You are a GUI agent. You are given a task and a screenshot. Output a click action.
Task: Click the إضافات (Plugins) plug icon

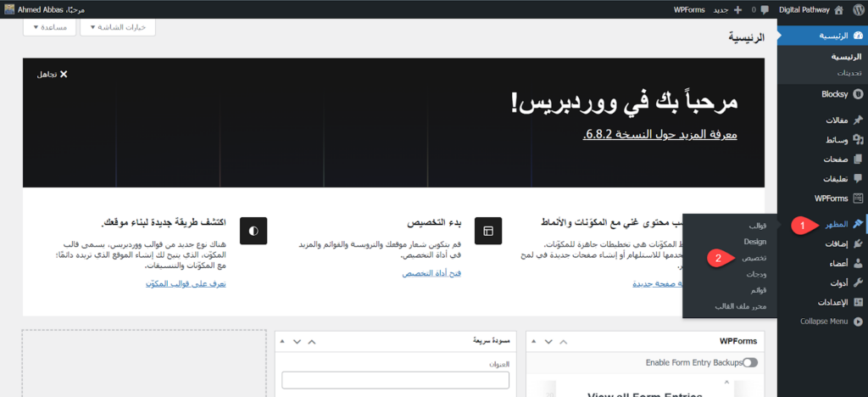tap(858, 243)
